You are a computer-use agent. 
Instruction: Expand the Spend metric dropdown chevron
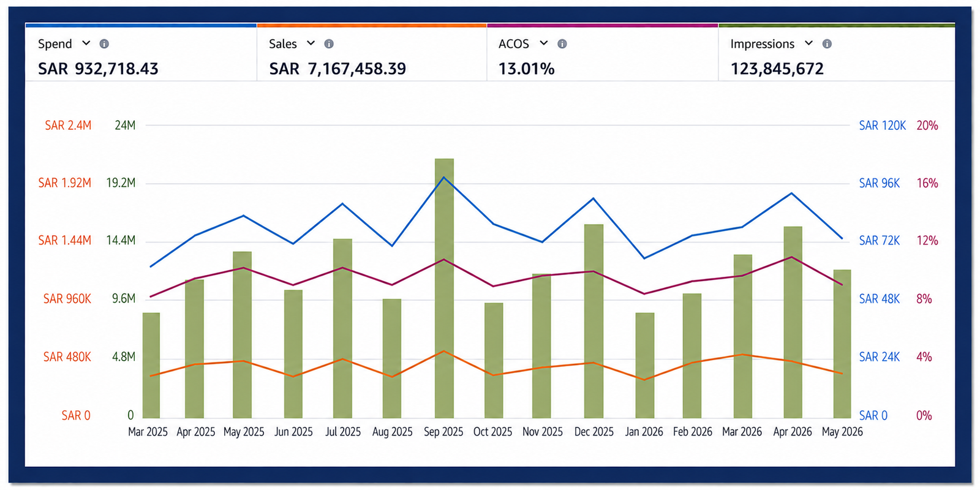(x=86, y=43)
